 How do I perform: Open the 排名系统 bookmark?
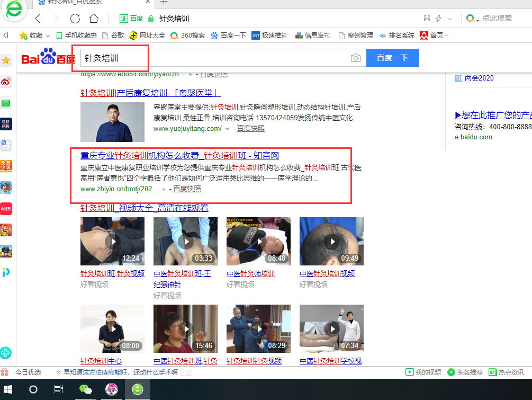coord(397,35)
